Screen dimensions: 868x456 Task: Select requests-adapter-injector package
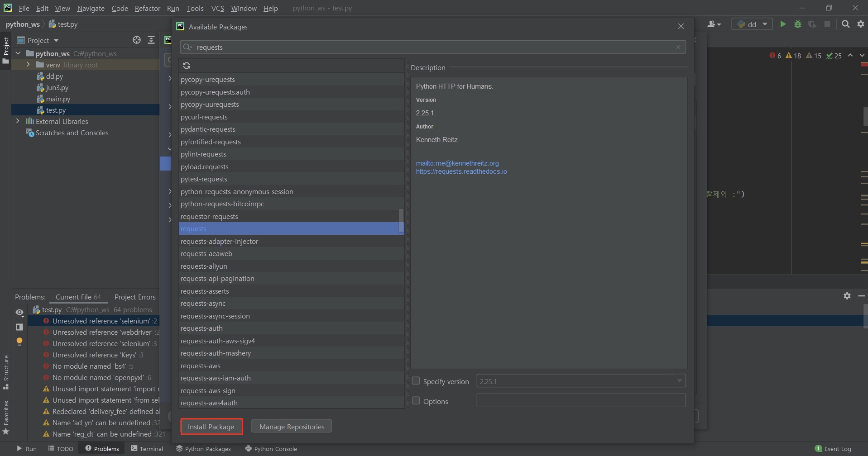(x=291, y=242)
